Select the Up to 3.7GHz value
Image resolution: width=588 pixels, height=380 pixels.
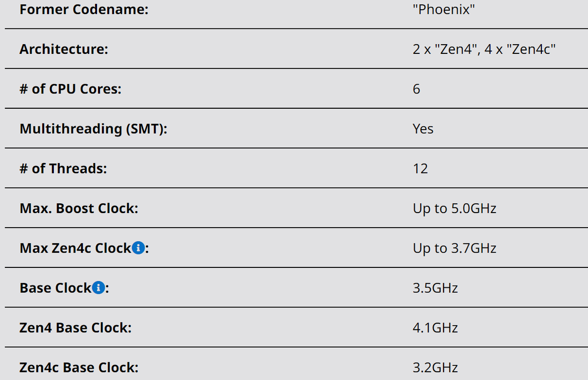pos(455,248)
